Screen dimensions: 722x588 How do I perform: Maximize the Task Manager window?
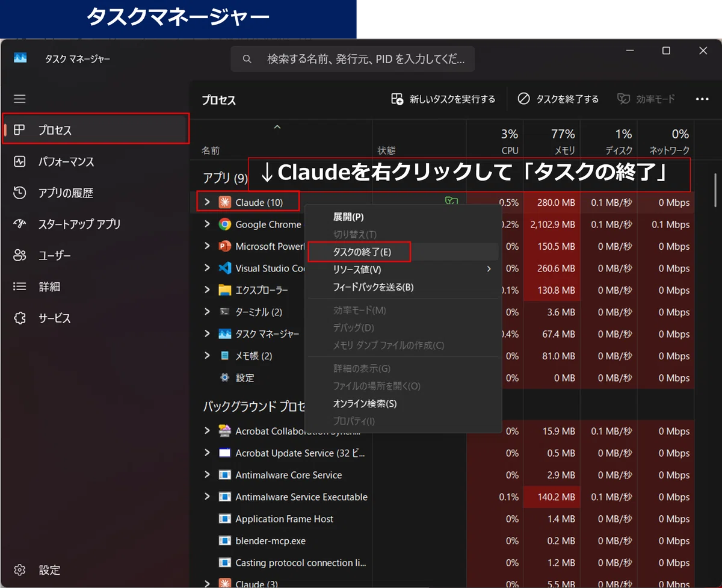pos(666,51)
